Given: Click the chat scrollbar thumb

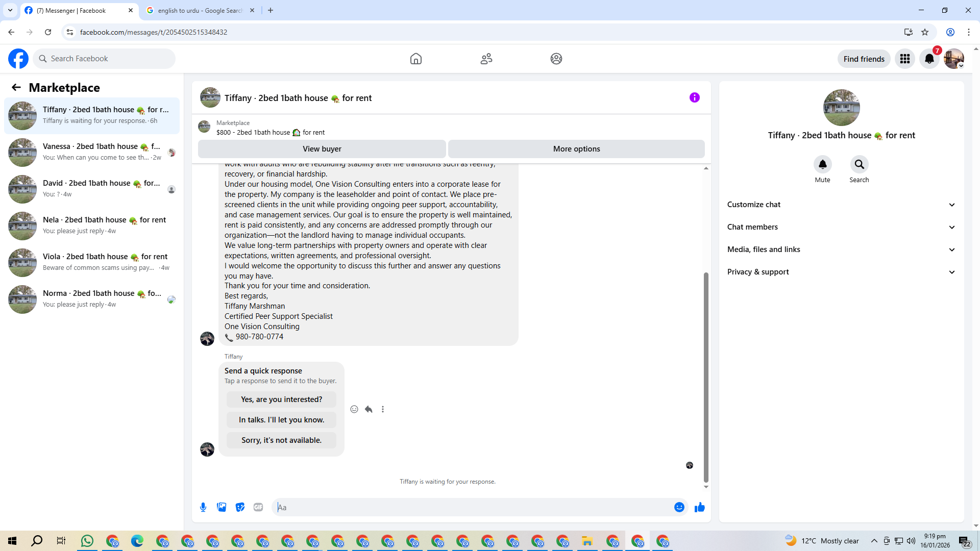Looking at the screenshot, I should 706,378.
